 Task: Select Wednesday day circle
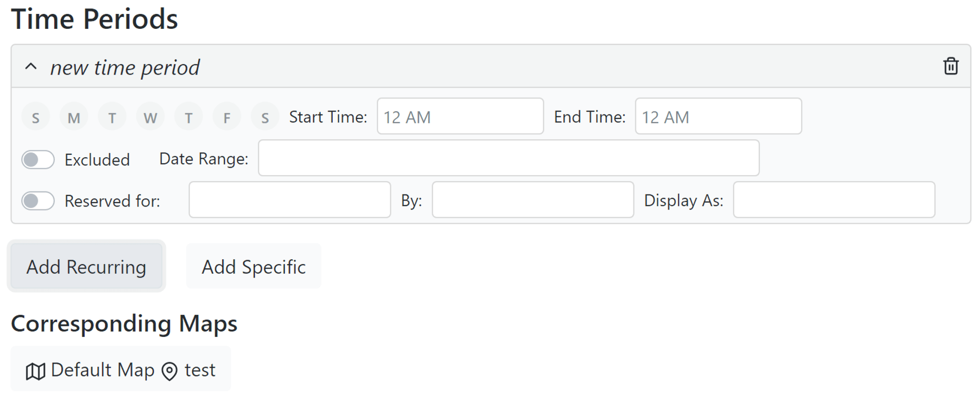pos(150,117)
